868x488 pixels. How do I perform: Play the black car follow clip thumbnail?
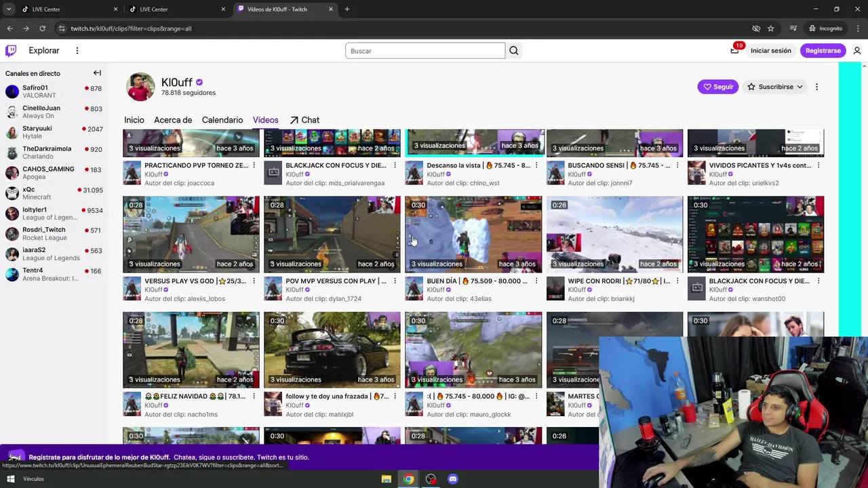[332, 350]
